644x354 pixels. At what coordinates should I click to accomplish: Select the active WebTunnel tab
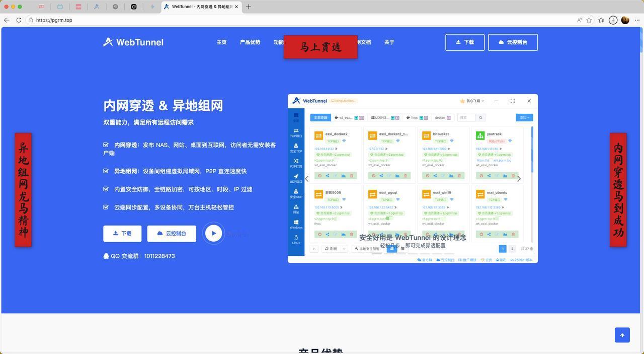pyautogui.click(x=201, y=7)
